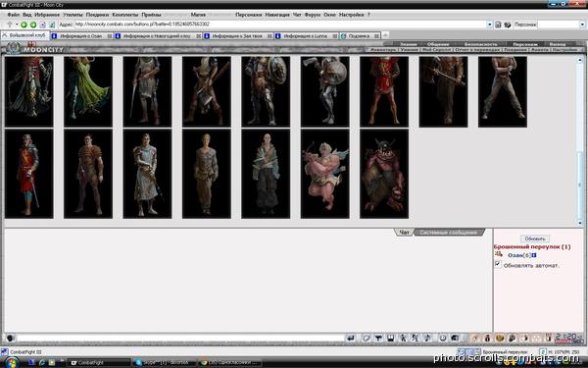
Task: Open the Skype taskbar button
Action: click(x=164, y=363)
